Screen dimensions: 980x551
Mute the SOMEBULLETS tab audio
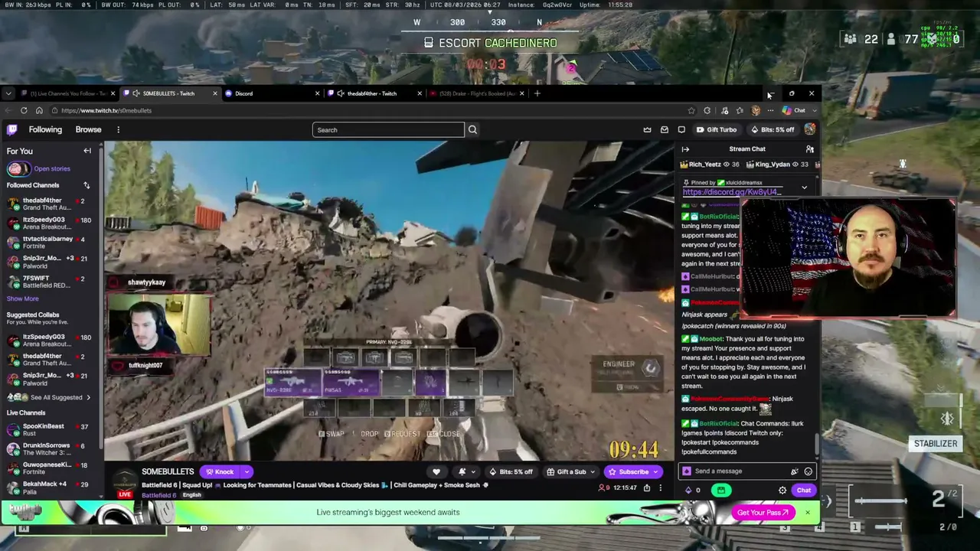coord(136,93)
